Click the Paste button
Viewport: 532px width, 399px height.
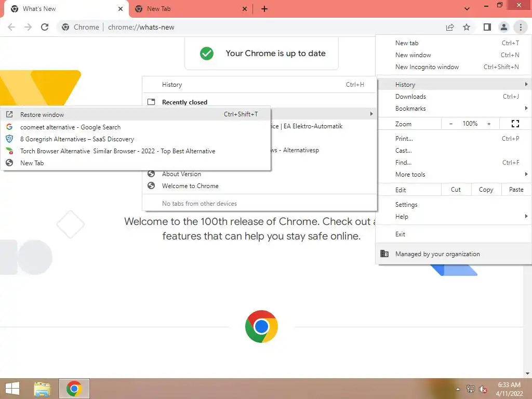(x=516, y=190)
